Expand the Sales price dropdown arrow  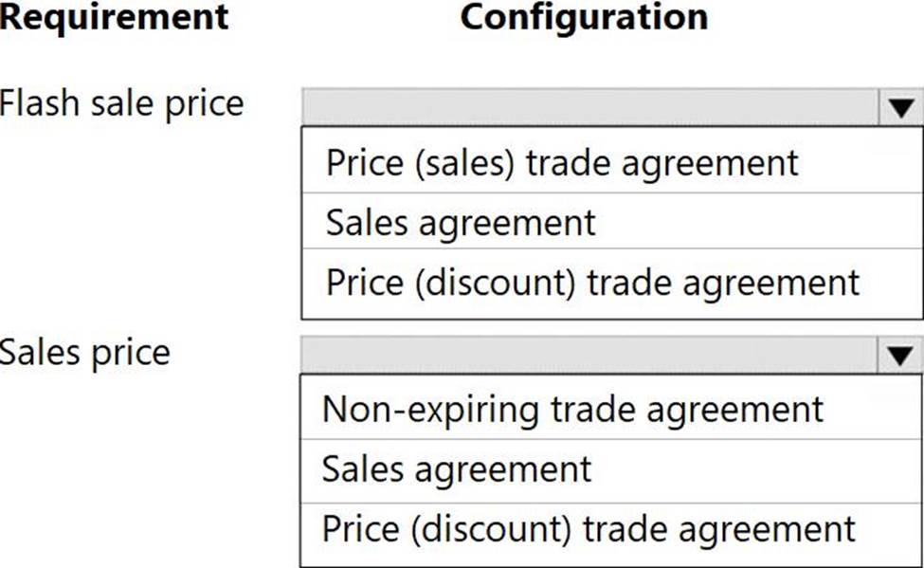tap(899, 357)
